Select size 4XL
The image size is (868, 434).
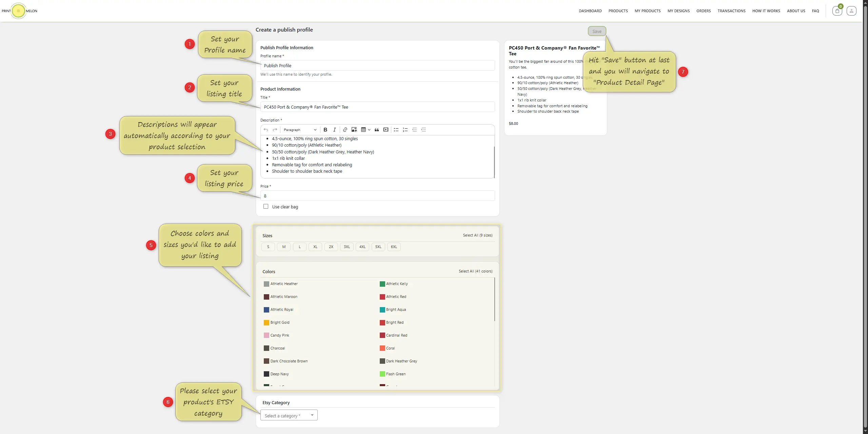pos(362,247)
